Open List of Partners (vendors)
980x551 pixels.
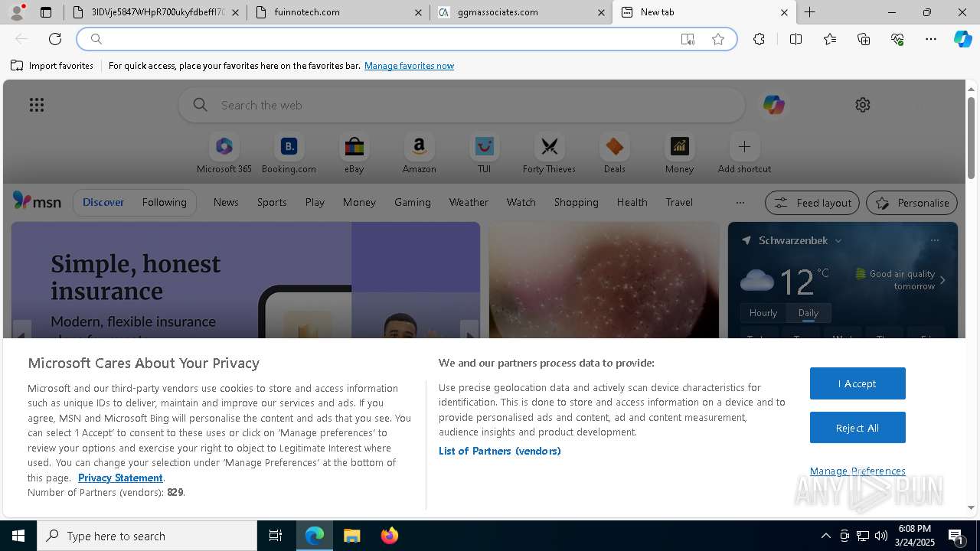(500, 451)
